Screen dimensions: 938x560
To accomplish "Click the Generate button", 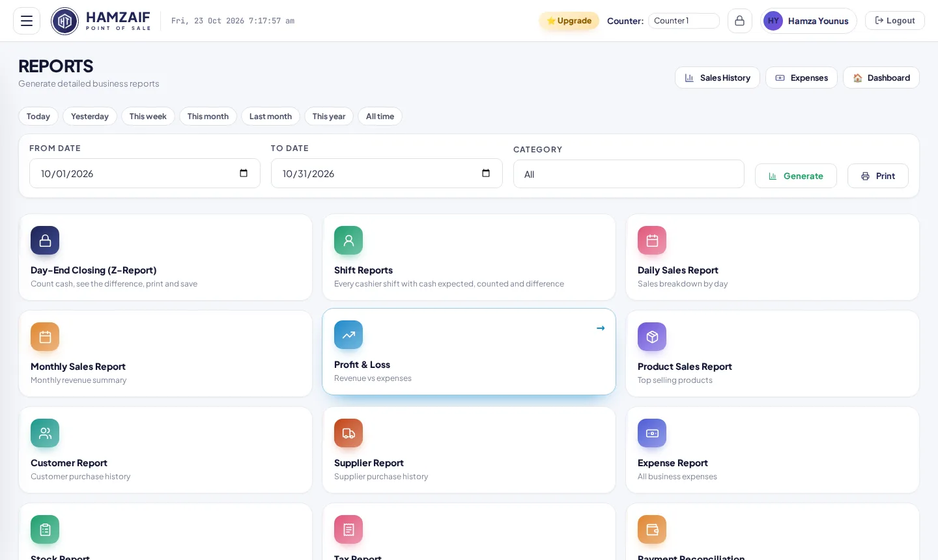I will 796,176.
